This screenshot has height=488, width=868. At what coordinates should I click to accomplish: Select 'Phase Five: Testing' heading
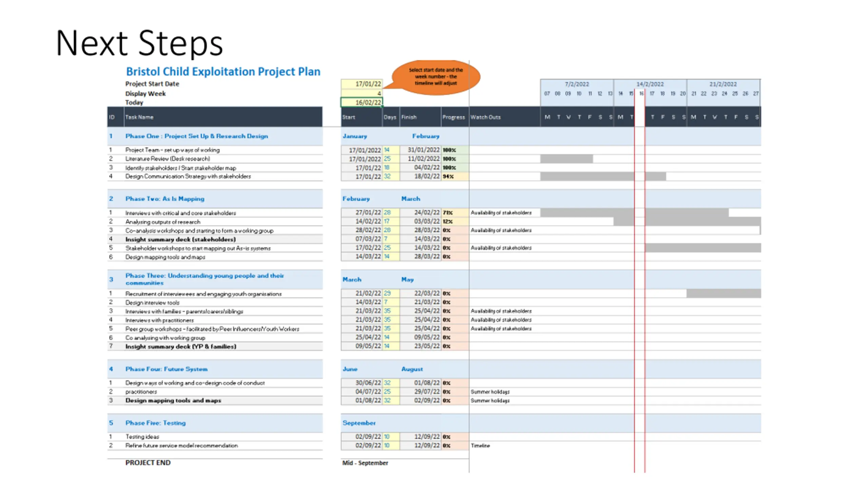[x=156, y=423]
